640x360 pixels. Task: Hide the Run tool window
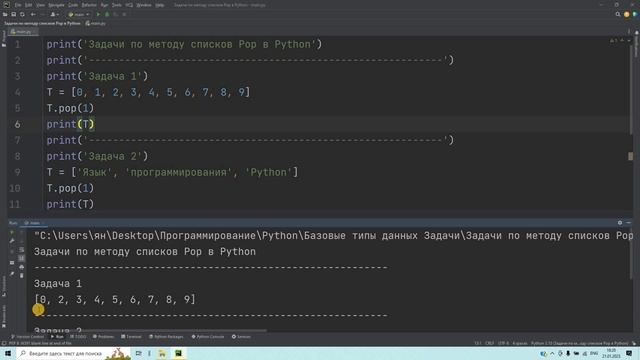tap(629, 223)
